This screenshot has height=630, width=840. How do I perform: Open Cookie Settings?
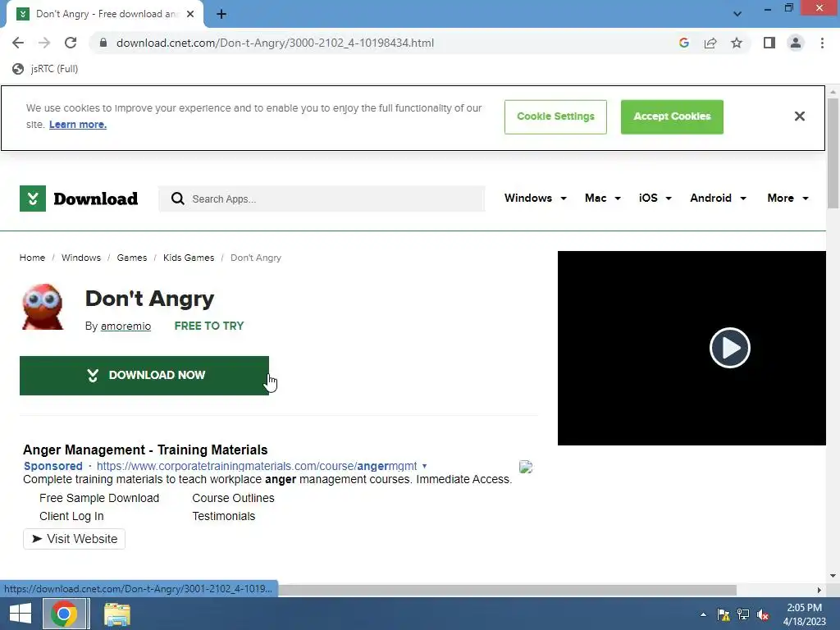(555, 116)
